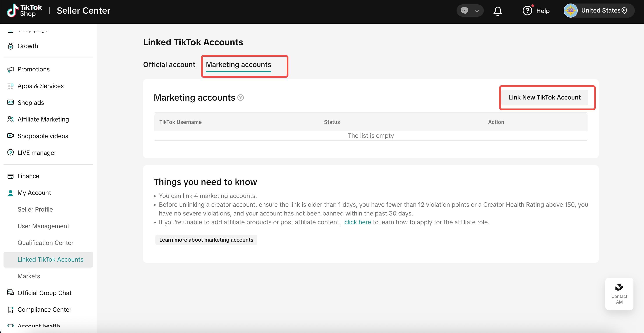644x333 pixels.
Task: Open the chat messages icon
Action: click(x=464, y=11)
